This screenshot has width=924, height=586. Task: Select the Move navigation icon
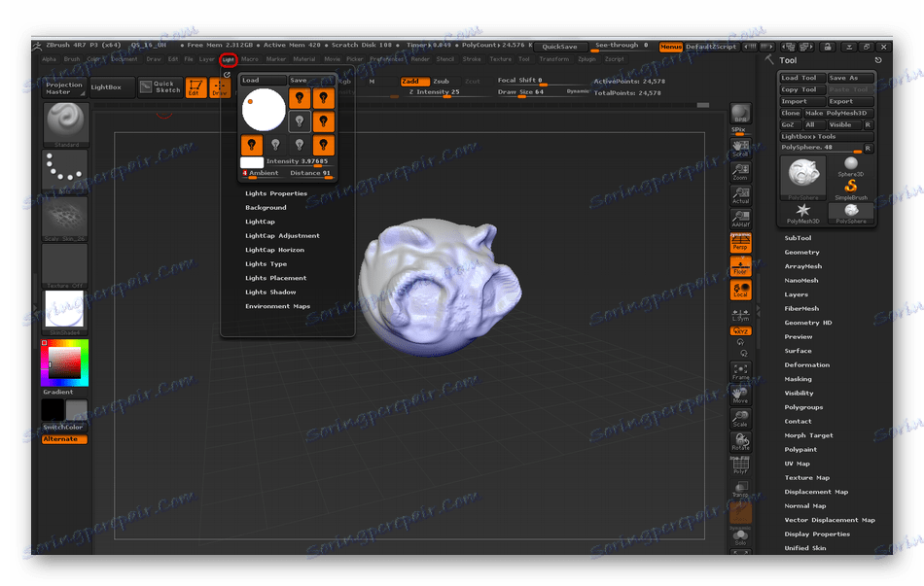740,394
